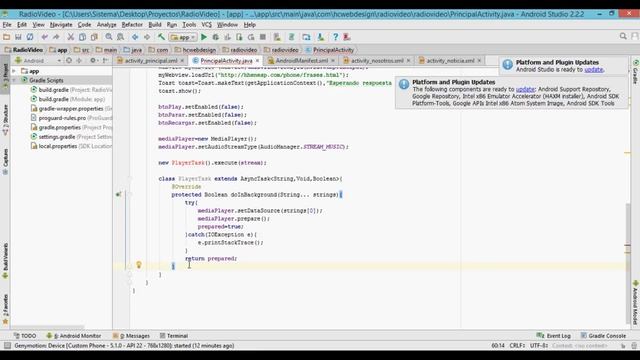Sync project with Gradle files icon

click(x=291, y=37)
